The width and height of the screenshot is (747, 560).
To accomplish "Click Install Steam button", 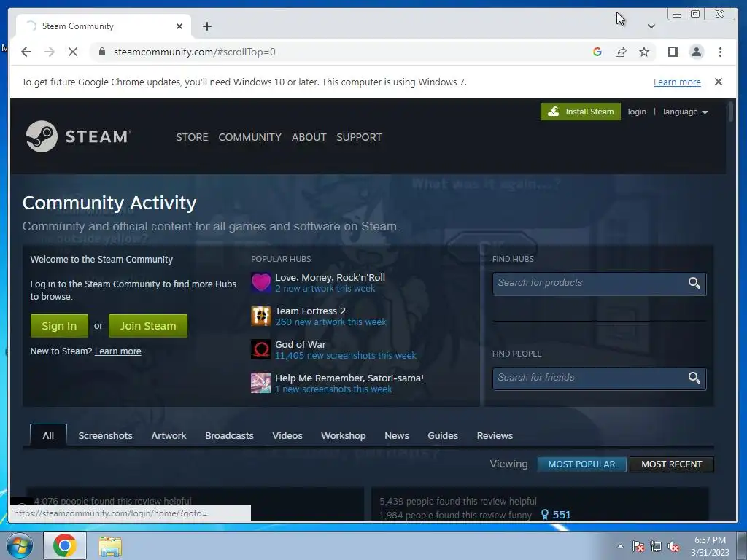I will (580, 112).
